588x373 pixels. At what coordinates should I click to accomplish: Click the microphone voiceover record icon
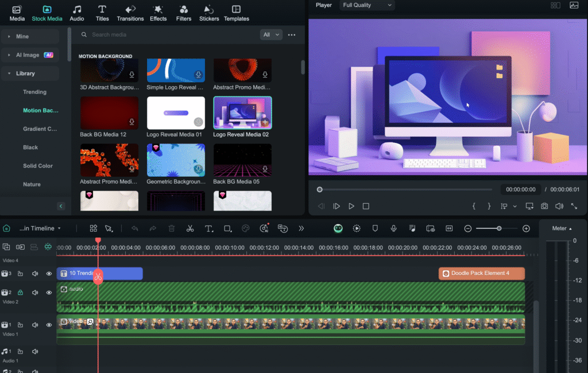pos(393,228)
